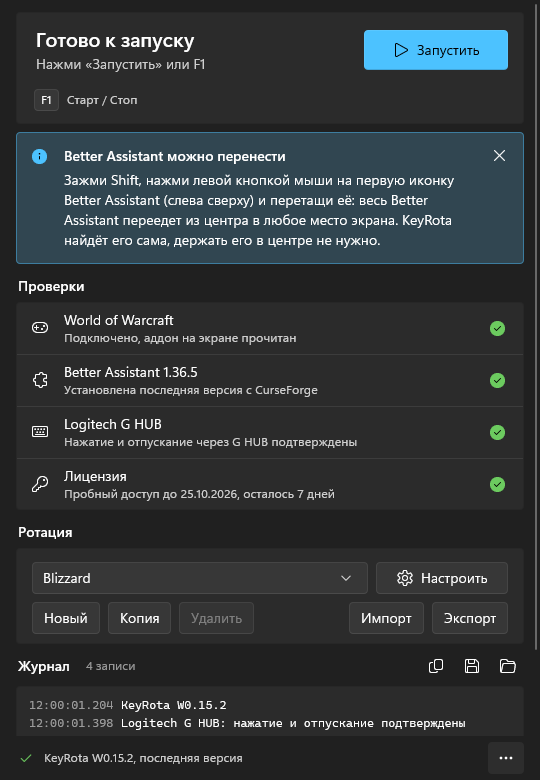This screenshot has width=540, height=780.
Task: Click Настроить gear button
Action: pos(442,578)
